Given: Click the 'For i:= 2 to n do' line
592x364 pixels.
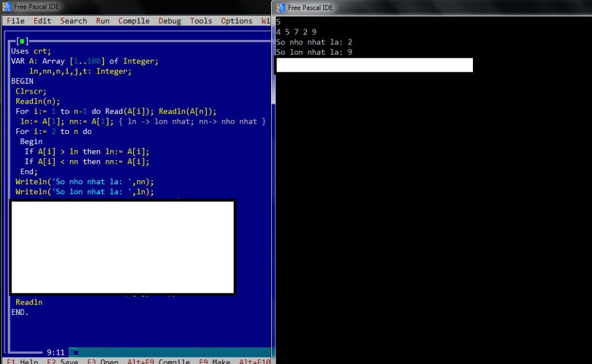Looking at the screenshot, I should pos(54,131).
